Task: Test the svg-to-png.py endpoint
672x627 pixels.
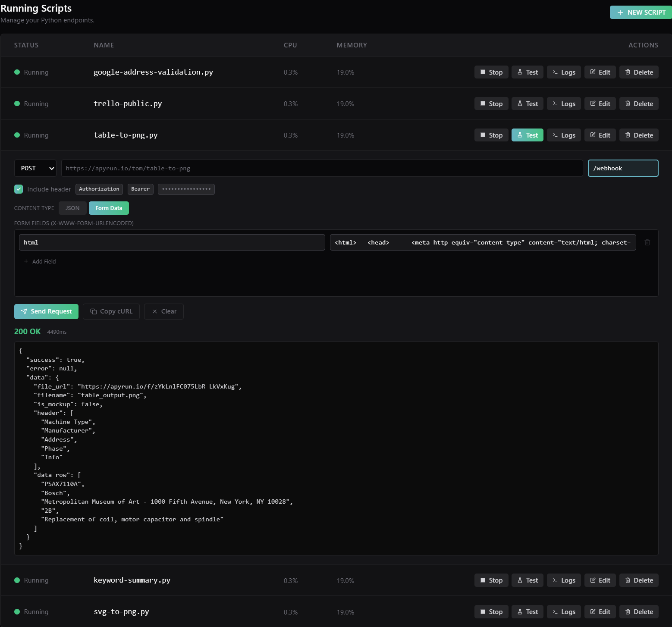Action: click(x=527, y=611)
